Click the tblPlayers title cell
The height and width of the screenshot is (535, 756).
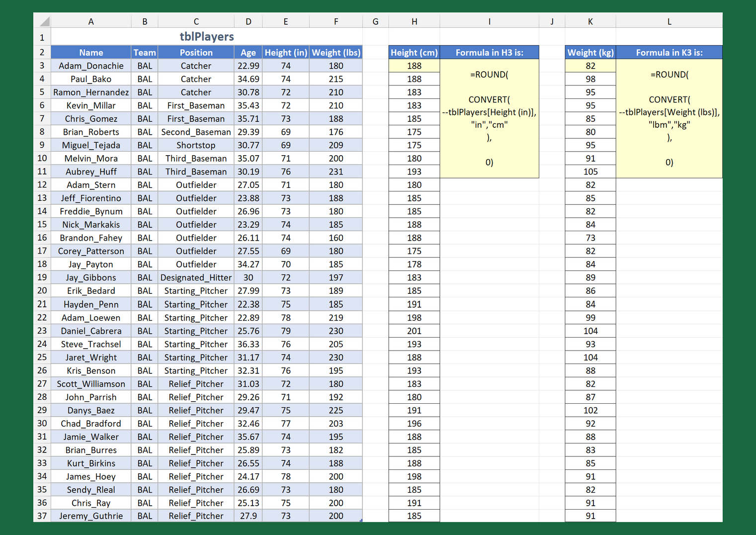pos(206,37)
